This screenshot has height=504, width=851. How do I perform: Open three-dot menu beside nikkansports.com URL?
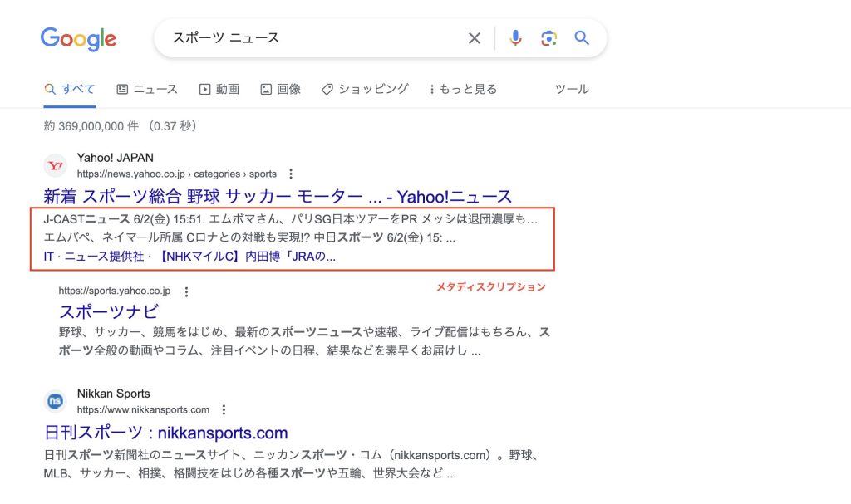pos(224,410)
